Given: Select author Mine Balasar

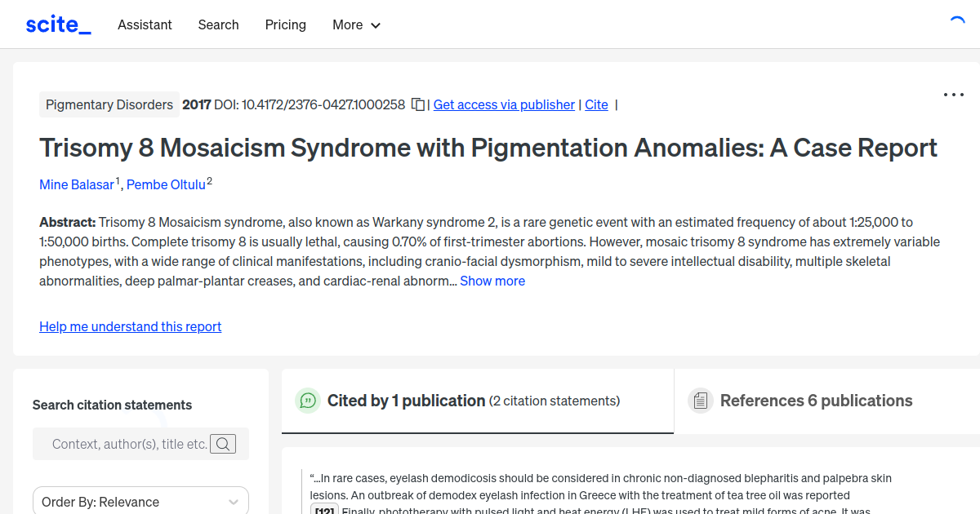Looking at the screenshot, I should click(x=76, y=184).
